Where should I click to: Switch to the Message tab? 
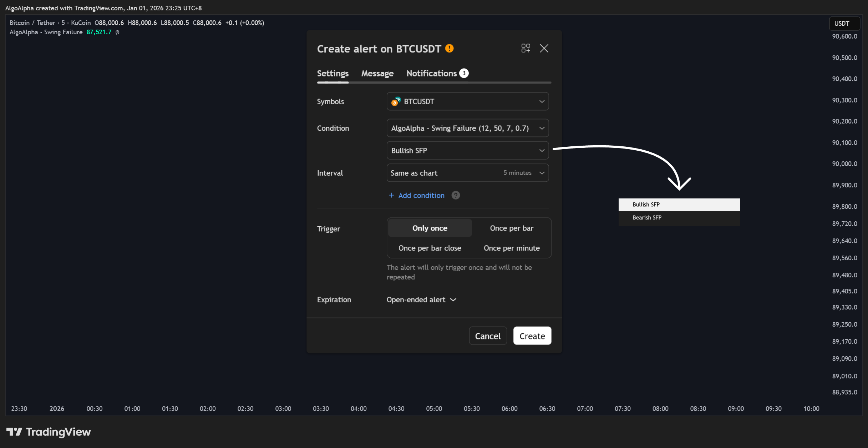coord(377,73)
